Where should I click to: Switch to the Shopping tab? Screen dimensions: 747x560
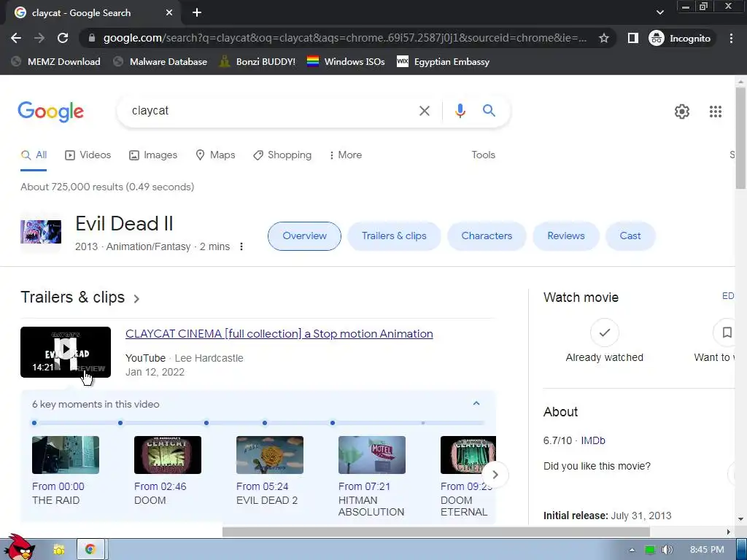pyautogui.click(x=282, y=155)
